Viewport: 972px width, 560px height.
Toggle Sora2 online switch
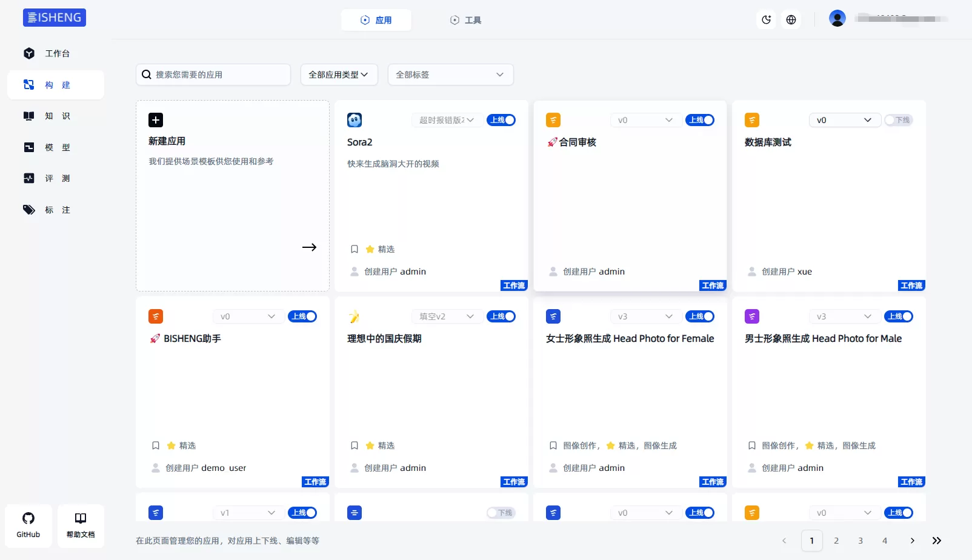click(501, 120)
